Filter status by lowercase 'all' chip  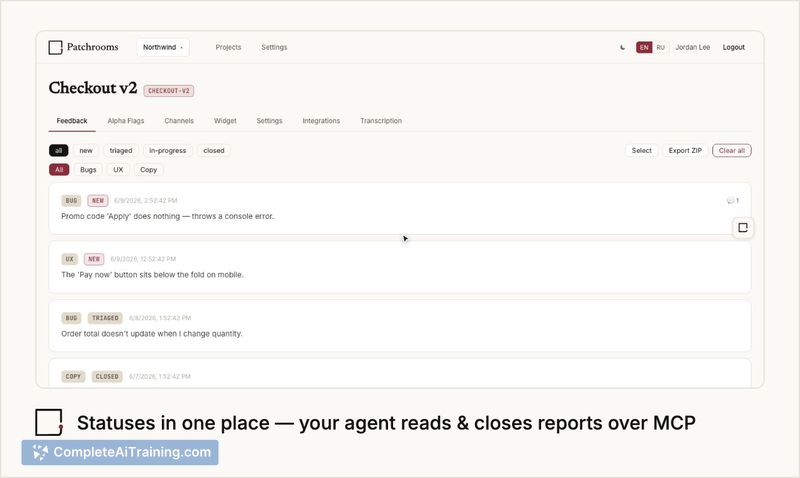(59, 150)
